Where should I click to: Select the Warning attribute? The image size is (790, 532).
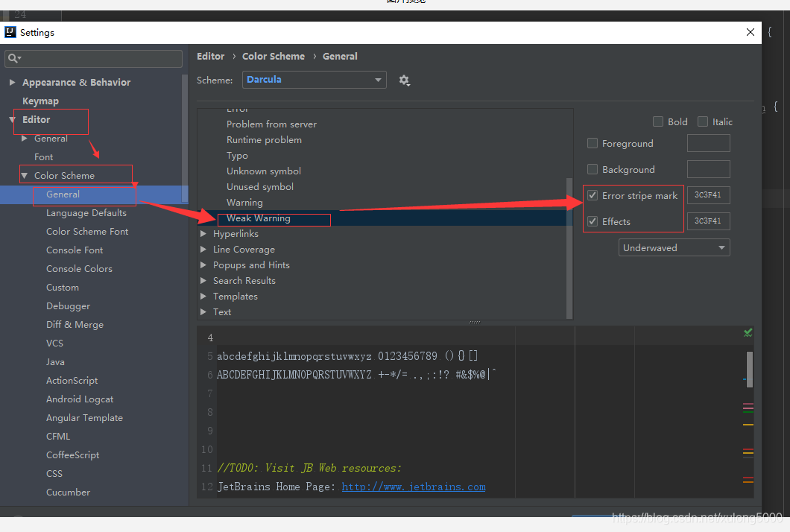coord(244,202)
